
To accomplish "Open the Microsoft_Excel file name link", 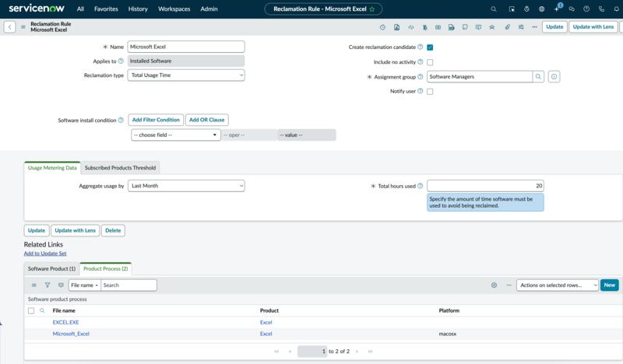I will pyautogui.click(x=71, y=334).
